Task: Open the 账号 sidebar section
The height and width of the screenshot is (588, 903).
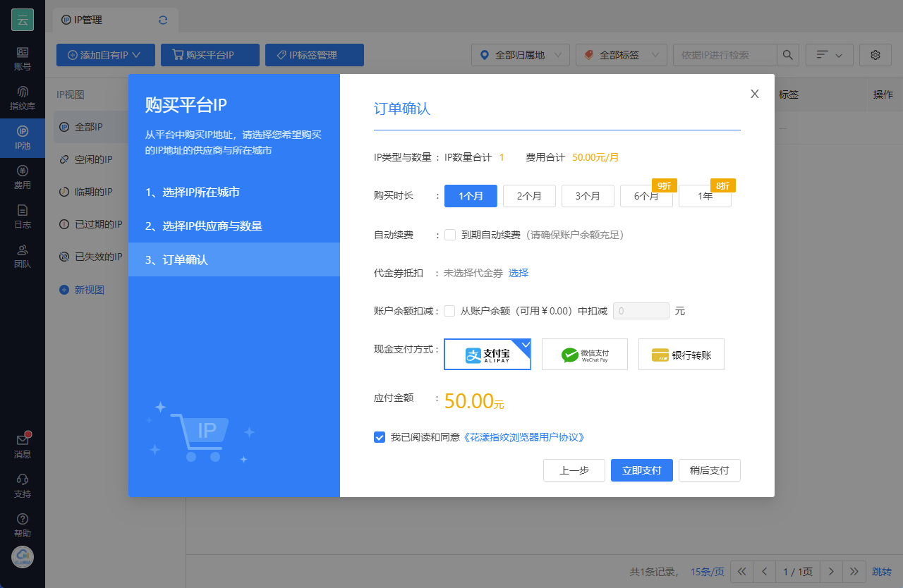Action: (23, 59)
